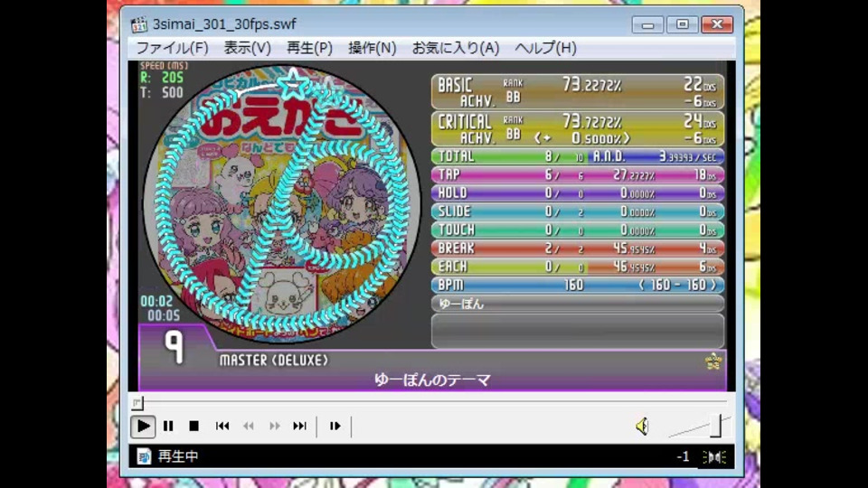Click the CRITICAL ACHV. score row
This screenshot has width=868, height=488.
click(578, 129)
